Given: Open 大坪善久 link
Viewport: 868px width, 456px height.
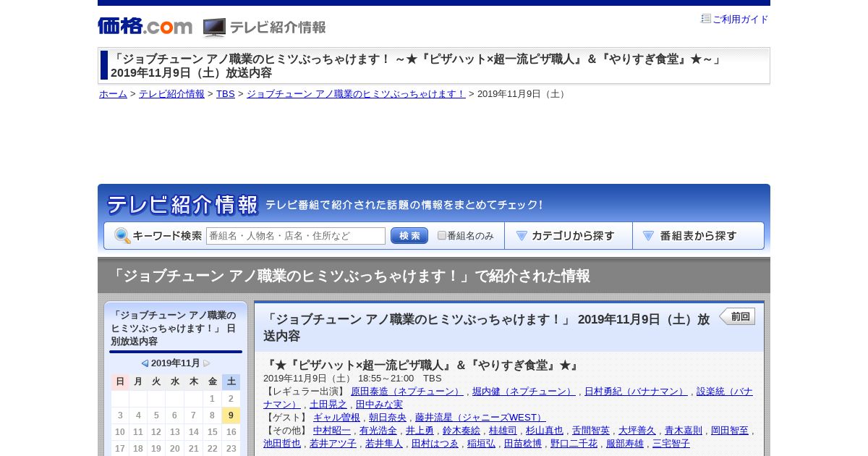Looking at the screenshot, I should [x=637, y=431].
